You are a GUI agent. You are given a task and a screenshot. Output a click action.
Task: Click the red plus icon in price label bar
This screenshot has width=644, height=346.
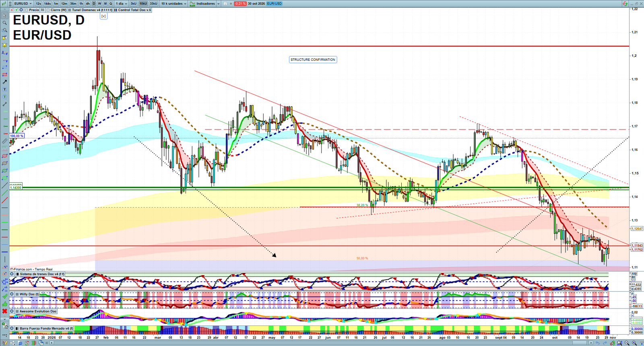click(12, 10)
